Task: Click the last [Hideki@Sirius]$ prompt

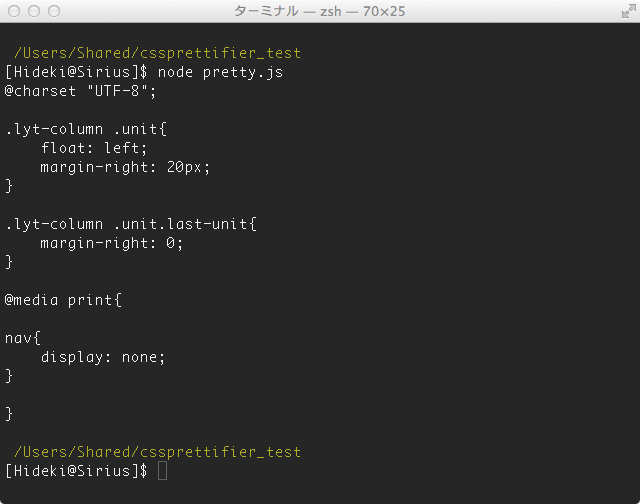Action: 76,471
